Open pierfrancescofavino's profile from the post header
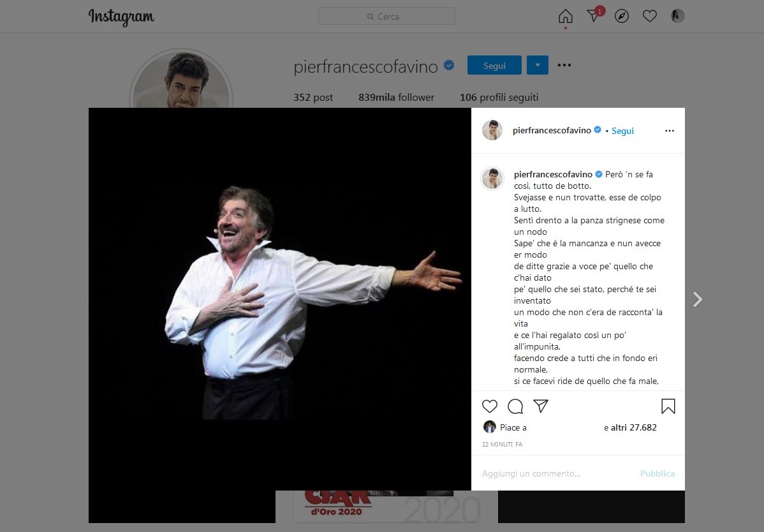The image size is (764, 532). click(552, 130)
